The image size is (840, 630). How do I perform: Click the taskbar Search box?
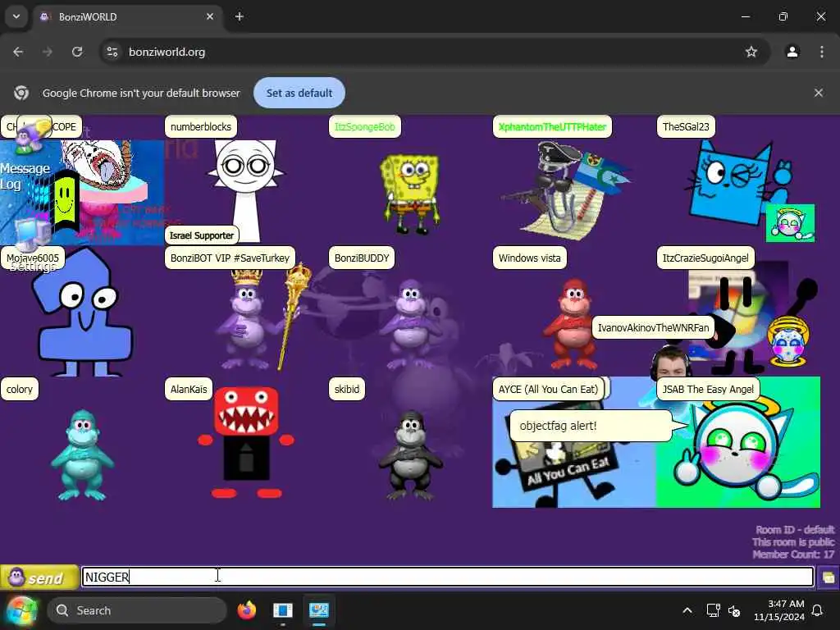tap(137, 610)
